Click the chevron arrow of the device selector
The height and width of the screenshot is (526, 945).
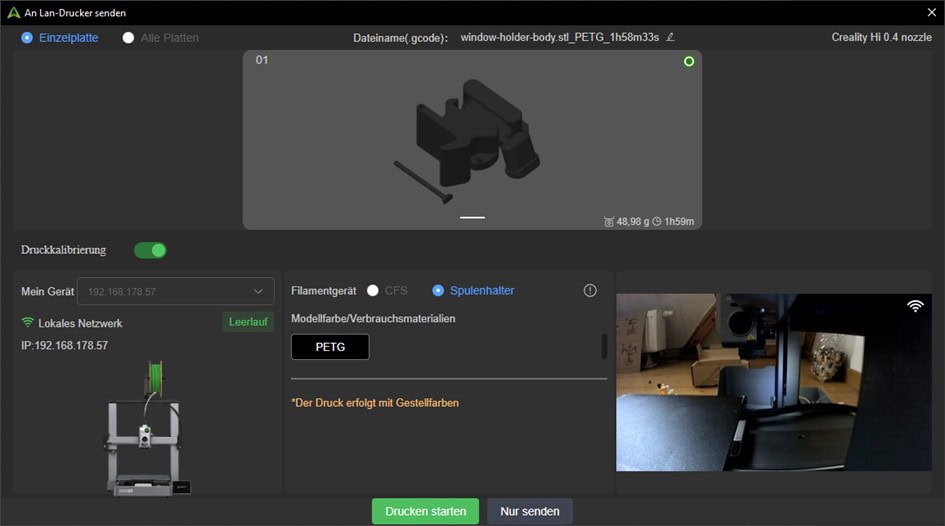pos(258,291)
